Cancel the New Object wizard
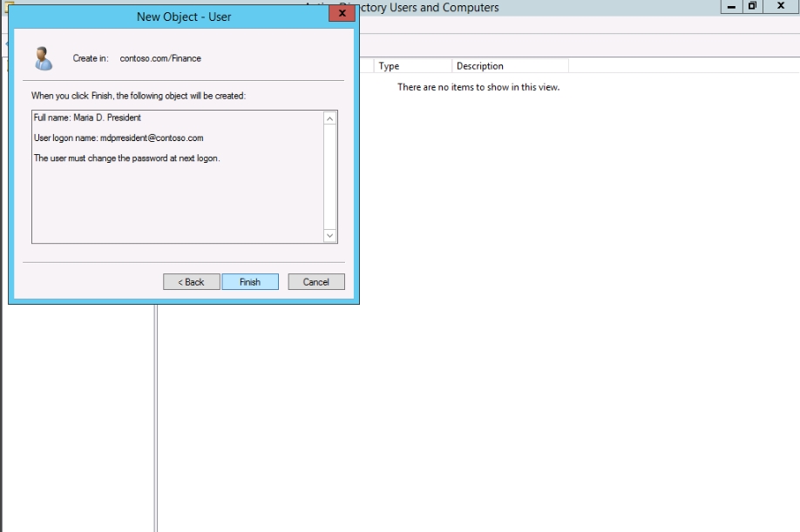This screenshot has height=532, width=800. (x=316, y=282)
